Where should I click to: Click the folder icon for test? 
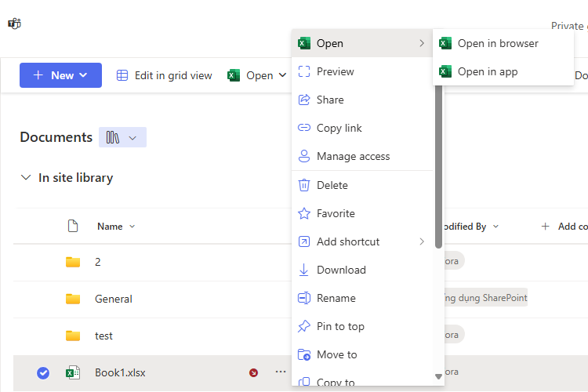tap(73, 336)
